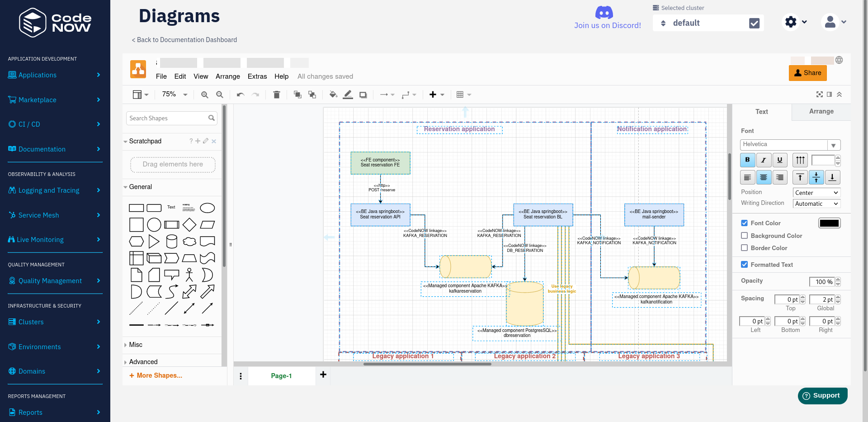The image size is (868, 422).
Task: Add a new page with plus button
Action: click(323, 375)
